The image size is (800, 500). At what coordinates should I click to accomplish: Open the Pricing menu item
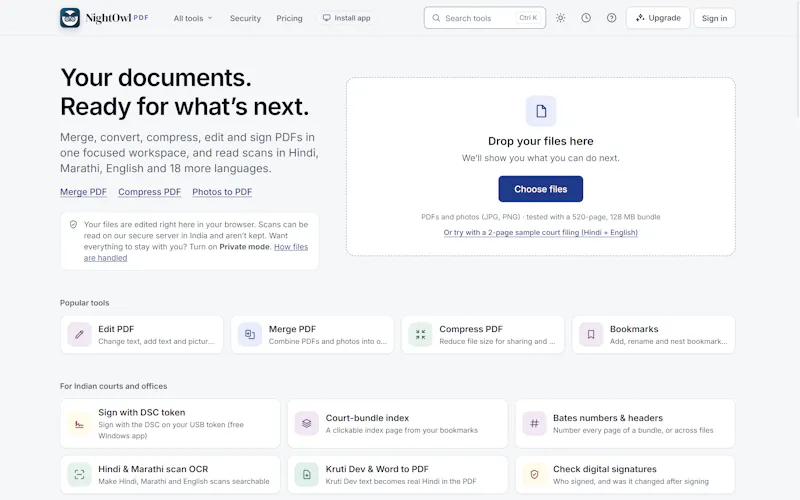(x=289, y=18)
